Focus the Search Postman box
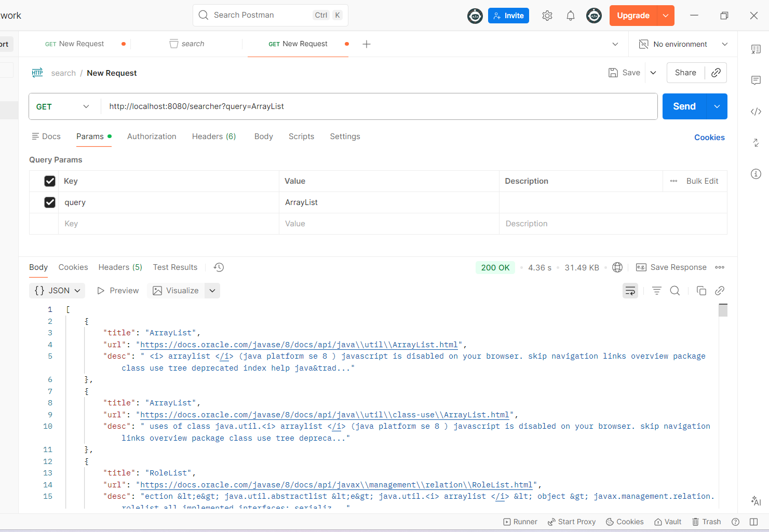The image size is (769, 532). [x=271, y=15]
